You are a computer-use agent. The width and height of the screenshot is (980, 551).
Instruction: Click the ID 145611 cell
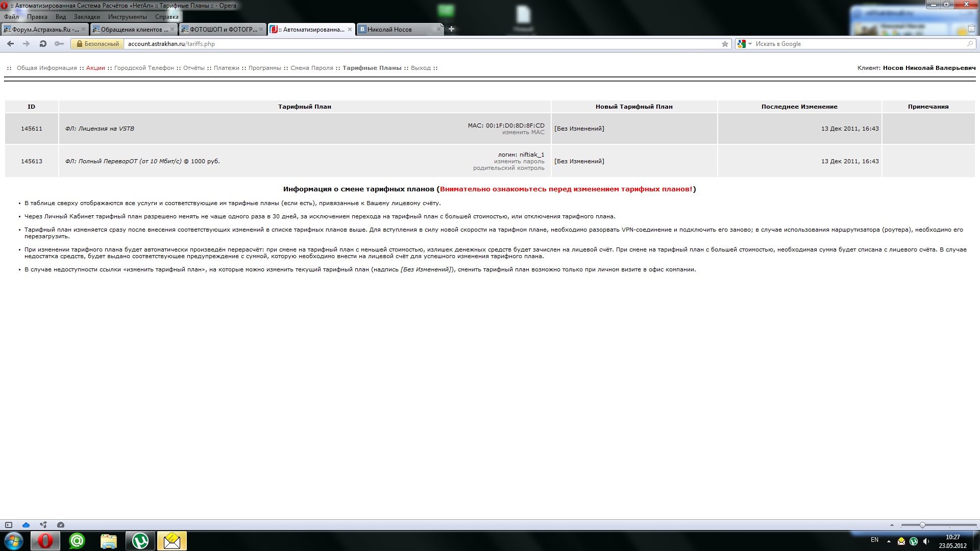tap(32, 129)
